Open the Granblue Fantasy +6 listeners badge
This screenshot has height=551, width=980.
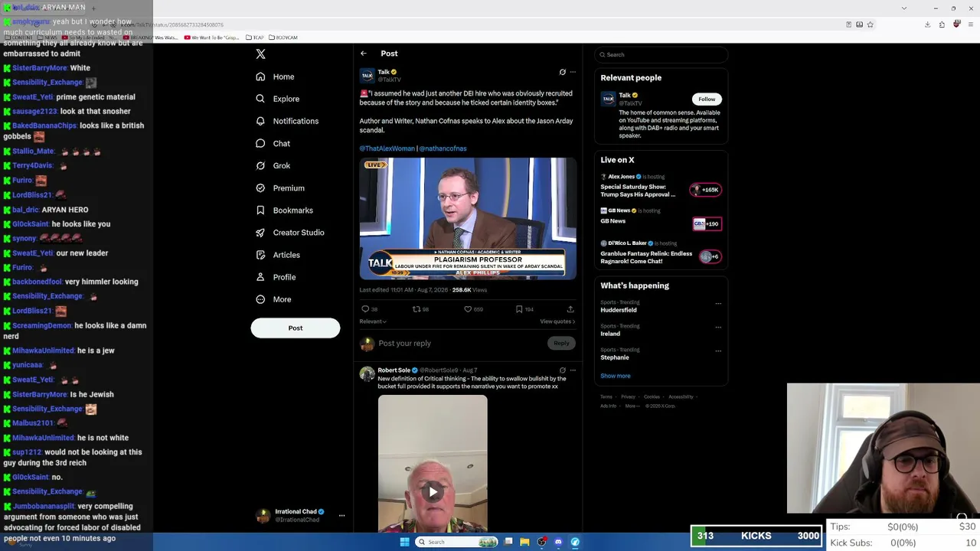[710, 256]
